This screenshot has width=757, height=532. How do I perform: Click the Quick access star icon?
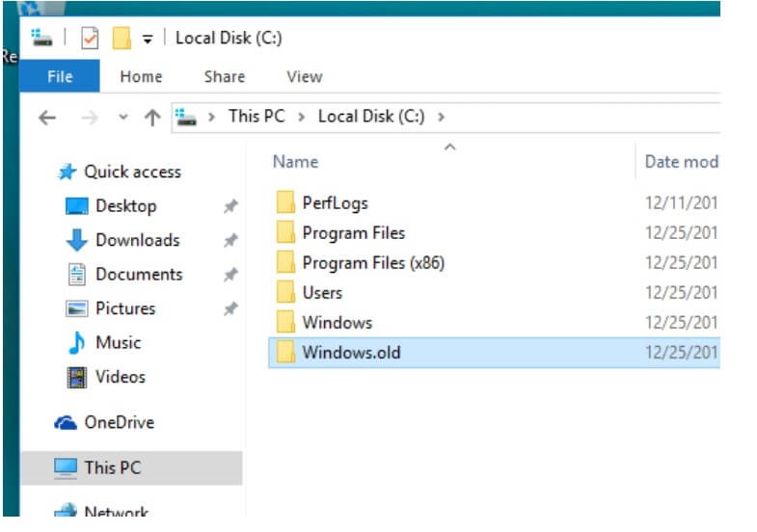68,172
